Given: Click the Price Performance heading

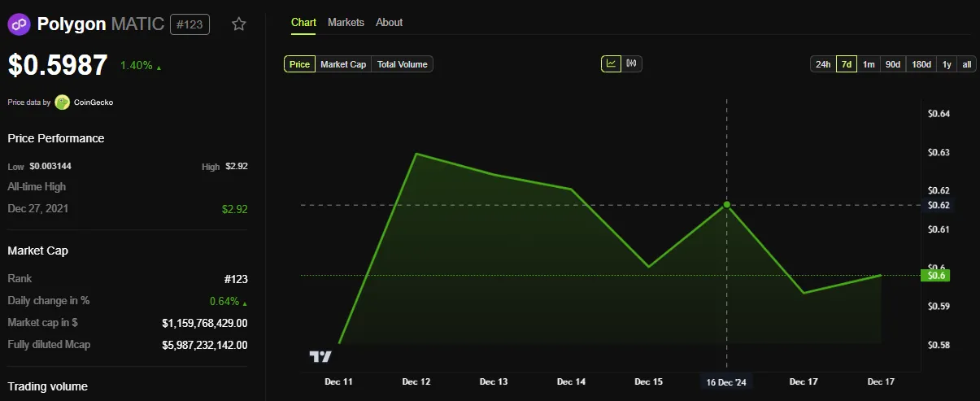Looking at the screenshot, I should pos(56,138).
